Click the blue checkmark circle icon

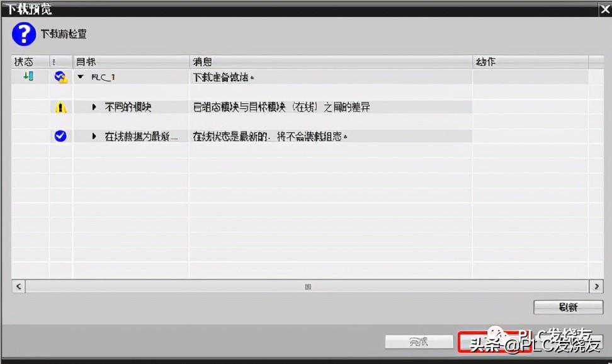60,136
